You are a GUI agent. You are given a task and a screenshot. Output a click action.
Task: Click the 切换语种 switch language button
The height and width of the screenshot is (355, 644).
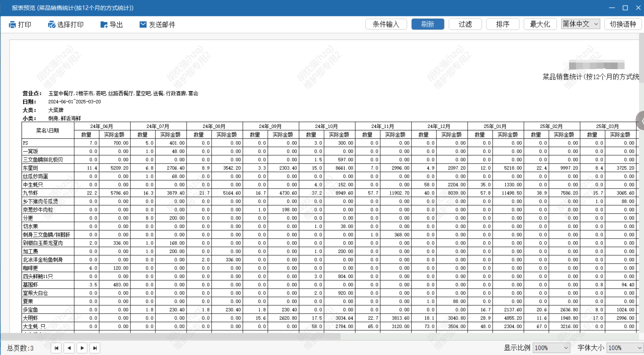(x=623, y=24)
